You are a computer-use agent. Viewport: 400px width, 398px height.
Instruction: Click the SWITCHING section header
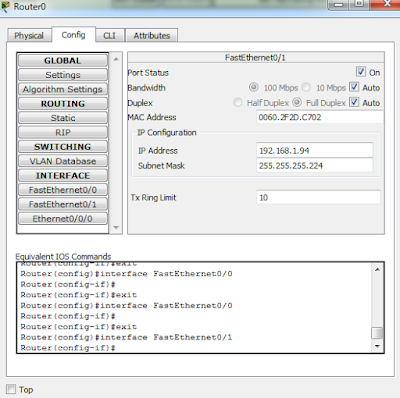pos(63,147)
